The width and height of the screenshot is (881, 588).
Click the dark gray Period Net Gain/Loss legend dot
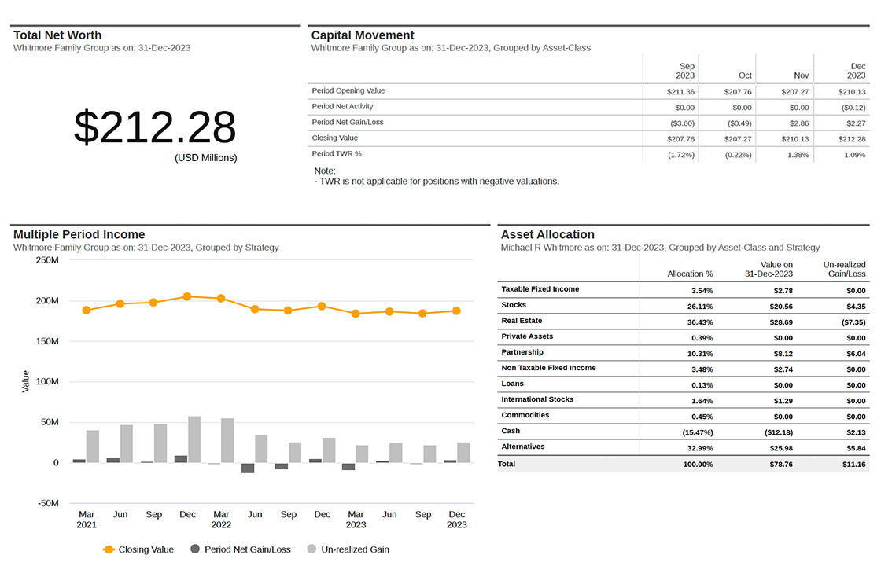coord(195,549)
